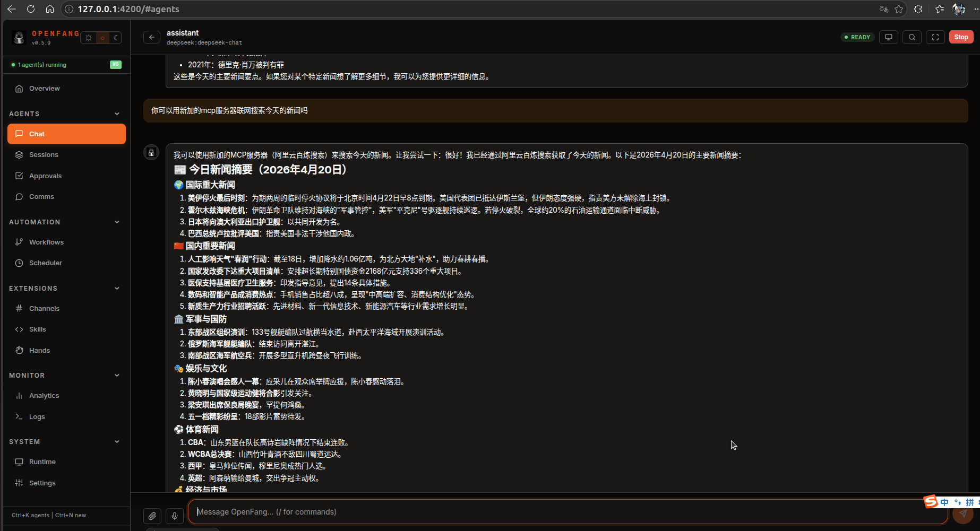Screen dimensions: 980x531
Task: Click the user message about mcp服务器
Action: [556, 110]
